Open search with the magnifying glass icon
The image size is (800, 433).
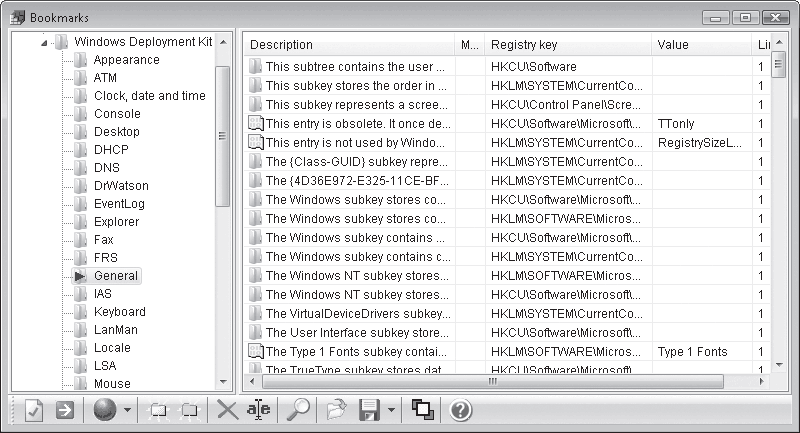(x=298, y=410)
